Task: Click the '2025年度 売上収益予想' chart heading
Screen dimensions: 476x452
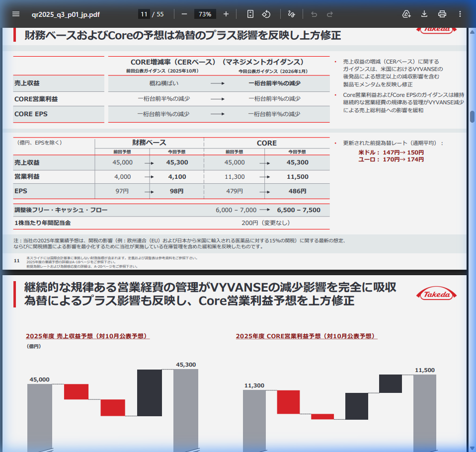Action: (87, 336)
